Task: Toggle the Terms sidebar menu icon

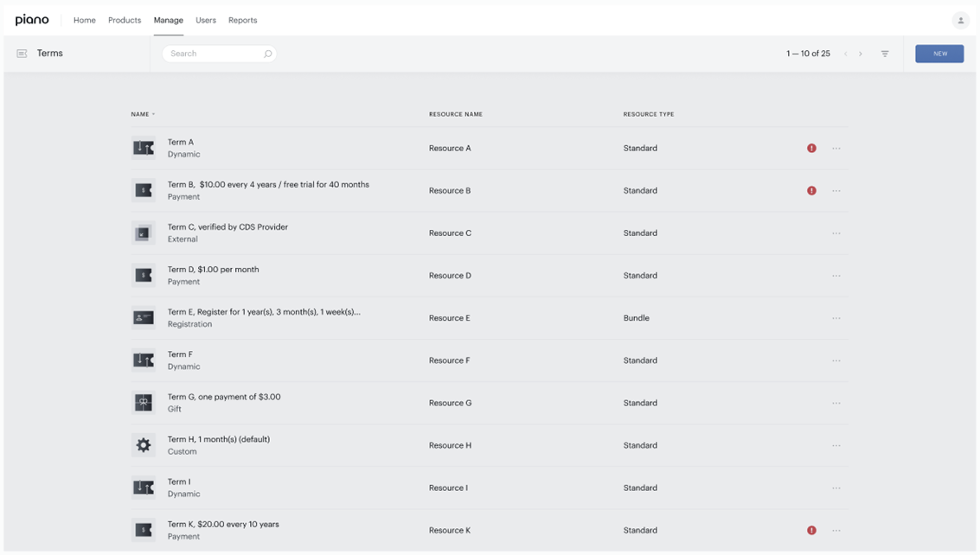Action: [x=22, y=54]
